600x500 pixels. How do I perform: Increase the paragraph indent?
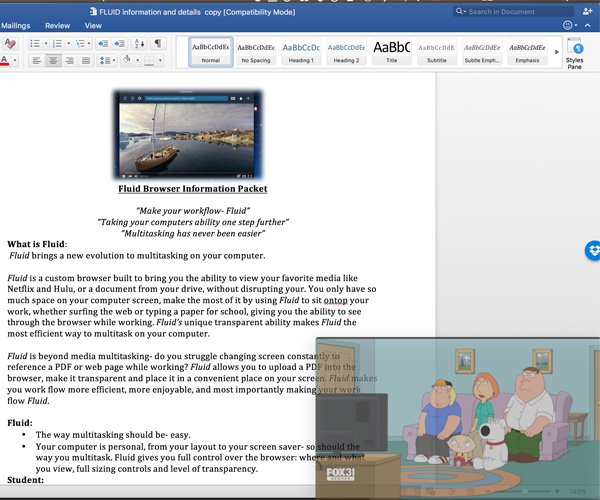(x=120, y=44)
